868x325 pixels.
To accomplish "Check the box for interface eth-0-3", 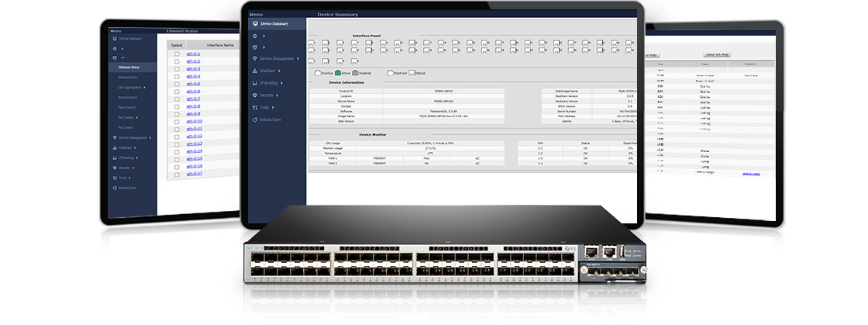I will 177,69.
